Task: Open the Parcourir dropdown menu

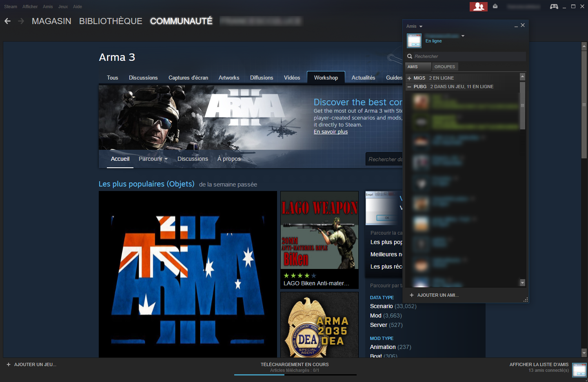Action: point(153,159)
